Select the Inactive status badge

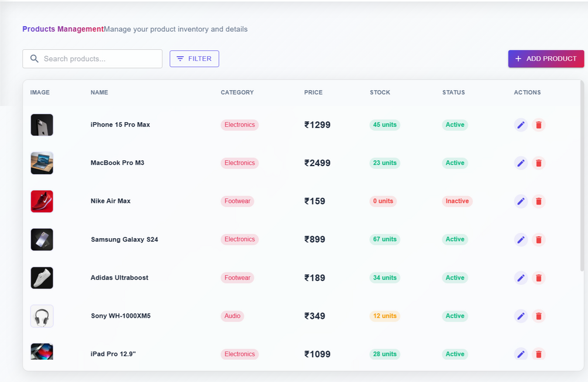pos(457,201)
